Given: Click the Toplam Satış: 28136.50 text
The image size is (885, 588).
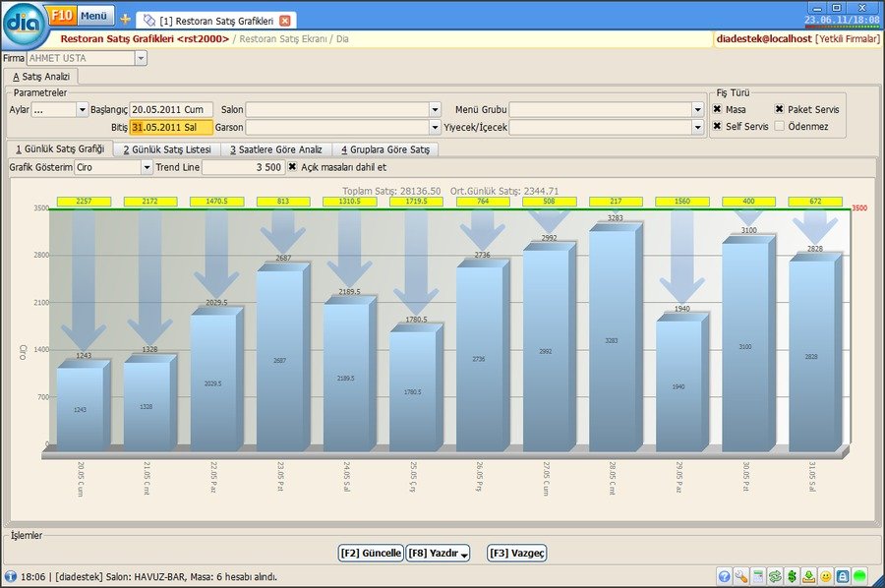Looking at the screenshot, I should (x=391, y=191).
